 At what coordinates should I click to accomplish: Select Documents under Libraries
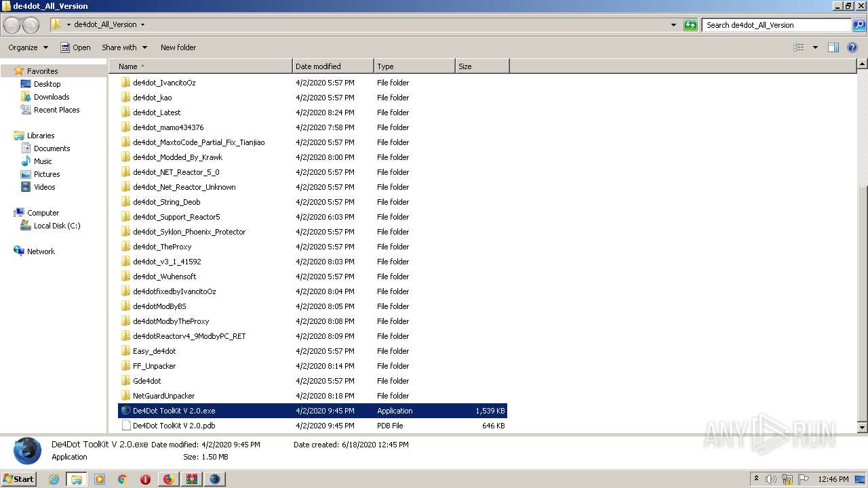coord(52,148)
